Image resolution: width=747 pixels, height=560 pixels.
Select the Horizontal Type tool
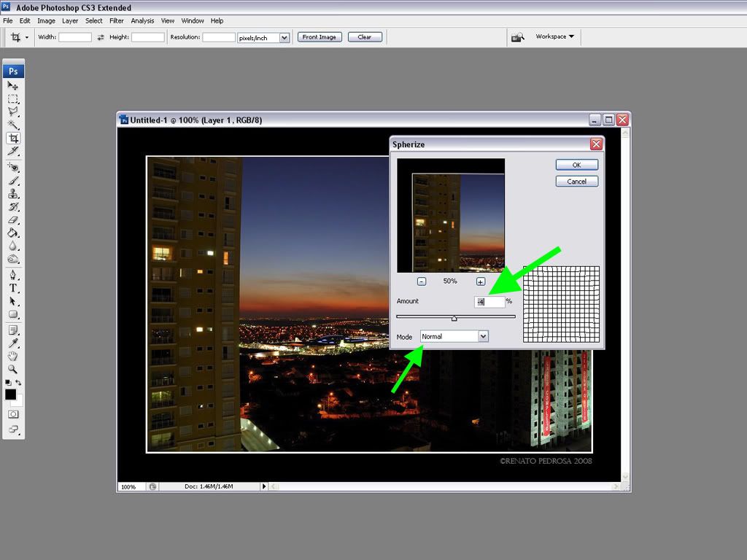click(13, 288)
